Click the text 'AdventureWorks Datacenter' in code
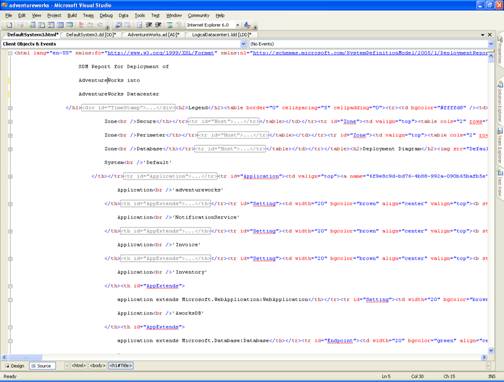This screenshot has width=504, height=382. 119,94
